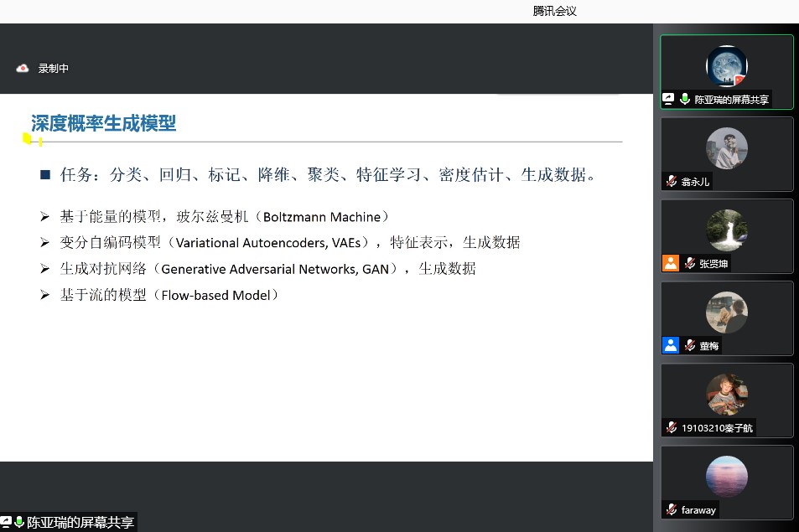
Task: Click the muted microphone icon next to faraway
Action: [671, 509]
